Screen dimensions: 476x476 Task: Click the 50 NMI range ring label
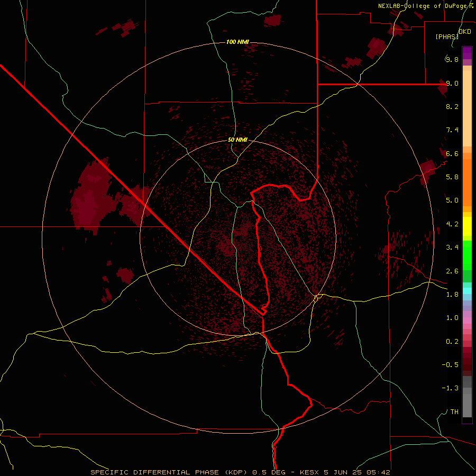coord(237,140)
